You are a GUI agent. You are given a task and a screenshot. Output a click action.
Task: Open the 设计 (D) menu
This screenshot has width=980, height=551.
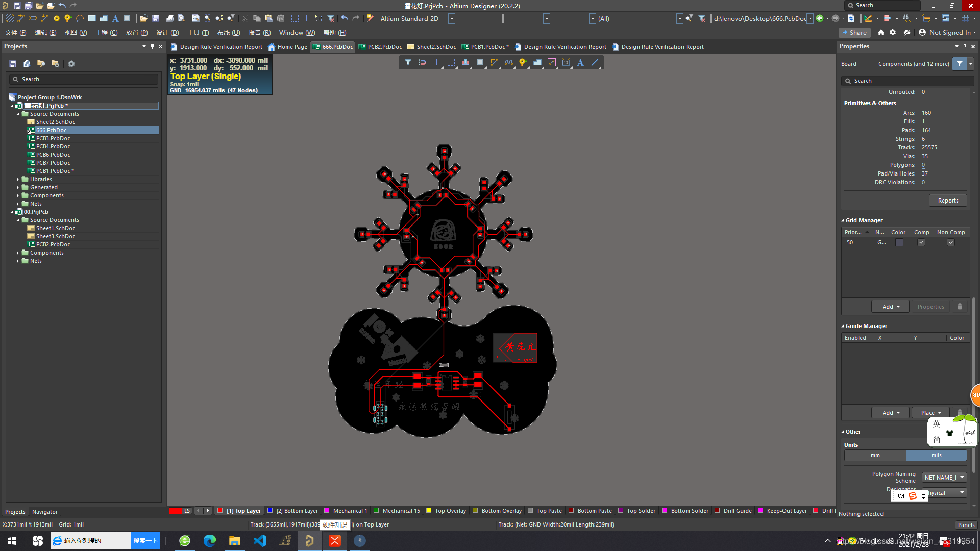[167, 33]
